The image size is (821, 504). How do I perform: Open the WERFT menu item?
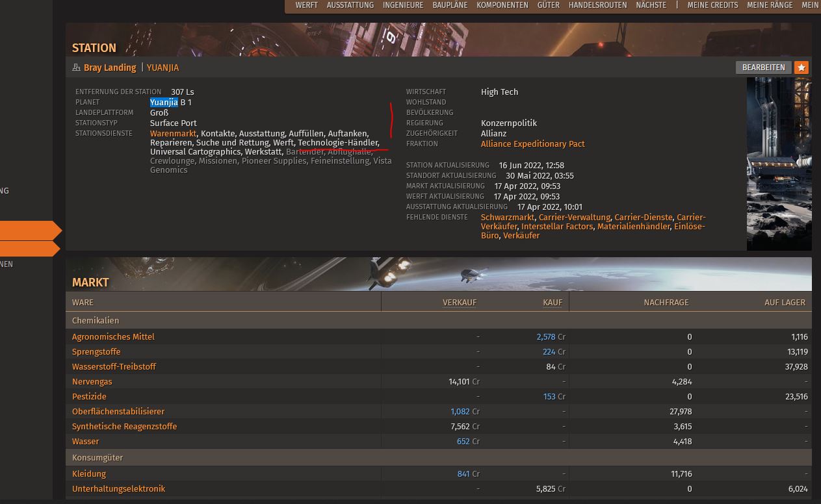306,5
